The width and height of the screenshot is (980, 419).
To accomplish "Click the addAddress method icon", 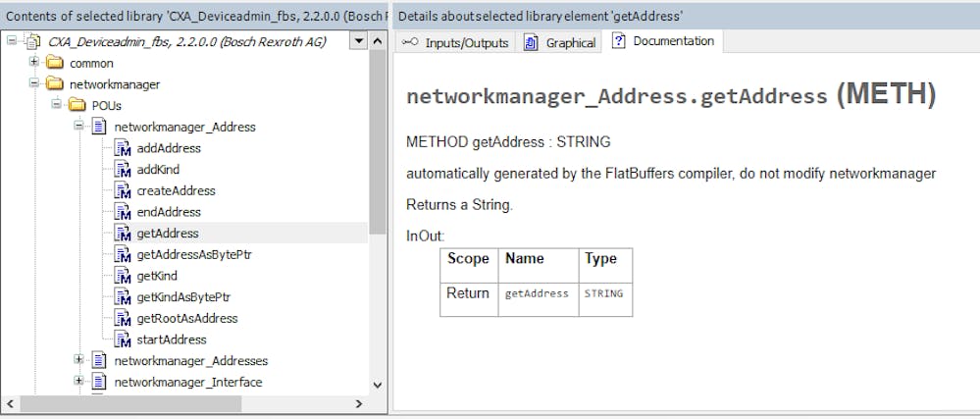I will click(123, 148).
